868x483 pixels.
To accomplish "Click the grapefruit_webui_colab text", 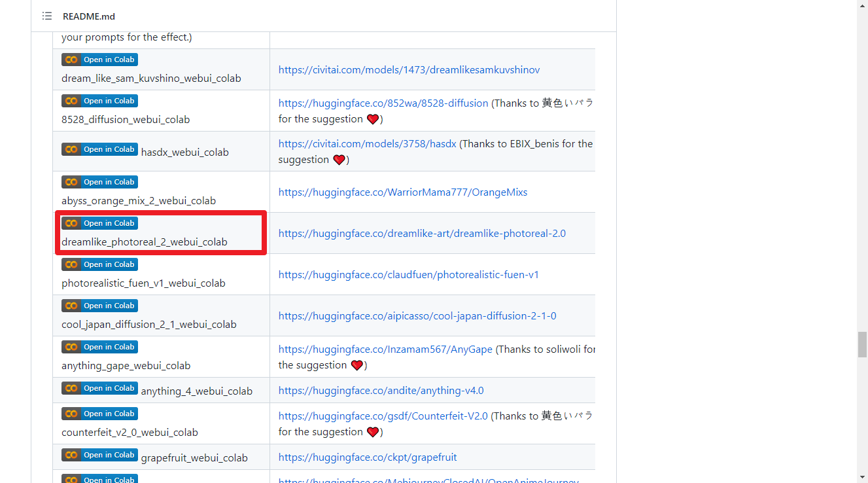I will [x=194, y=458].
